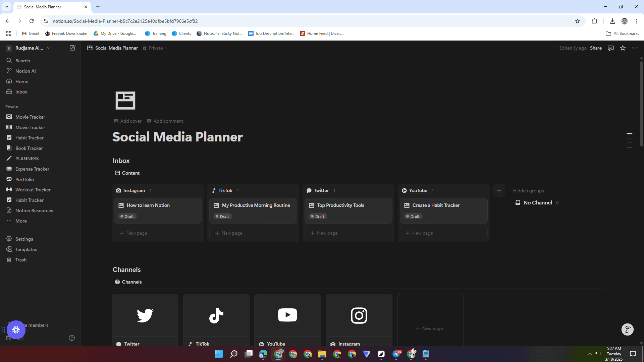Expand the Rudjame workspace switcher
The width and height of the screenshot is (644, 362).
[29, 48]
